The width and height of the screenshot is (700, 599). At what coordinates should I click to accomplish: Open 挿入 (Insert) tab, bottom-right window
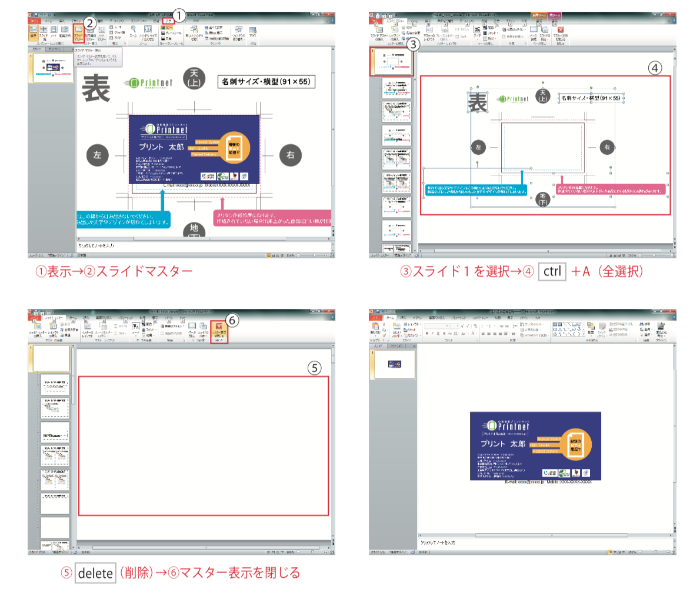point(403,318)
